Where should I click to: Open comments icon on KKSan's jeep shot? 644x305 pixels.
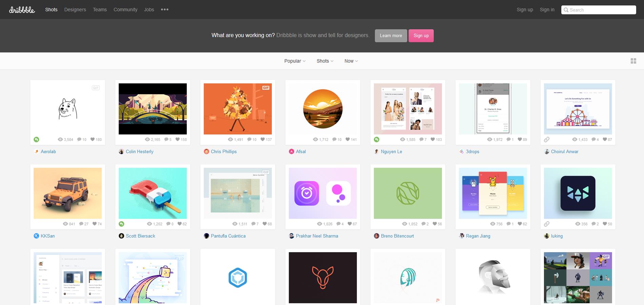click(x=81, y=224)
